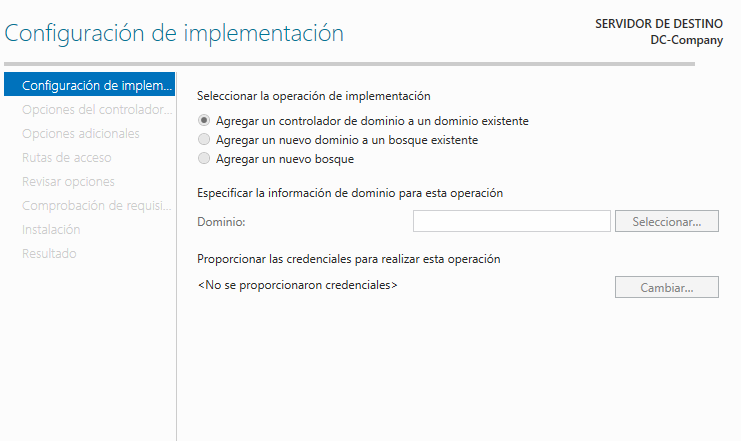Open the 'Resultado' step in sidebar
The width and height of the screenshot is (741, 441).
tap(49, 254)
